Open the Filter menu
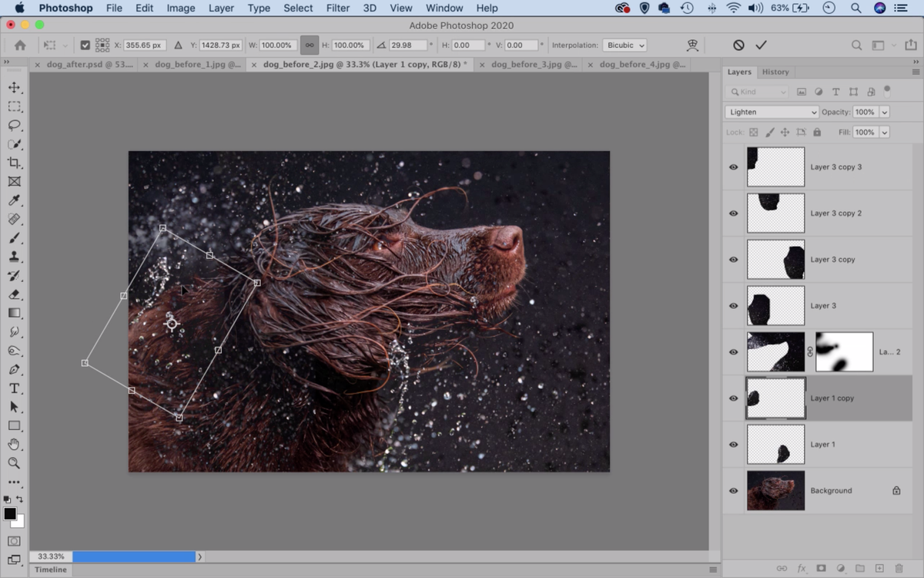 pos(337,8)
